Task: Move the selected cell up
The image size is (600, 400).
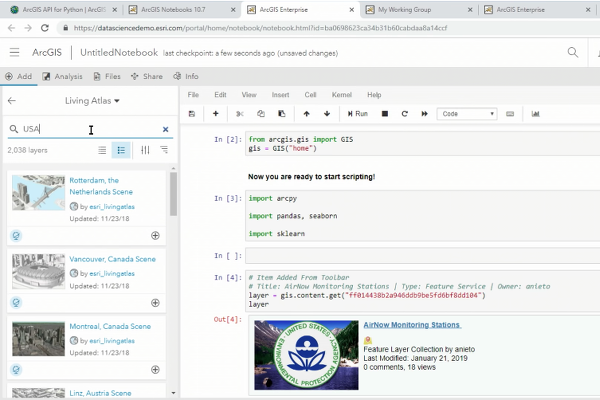Action: (x=307, y=114)
